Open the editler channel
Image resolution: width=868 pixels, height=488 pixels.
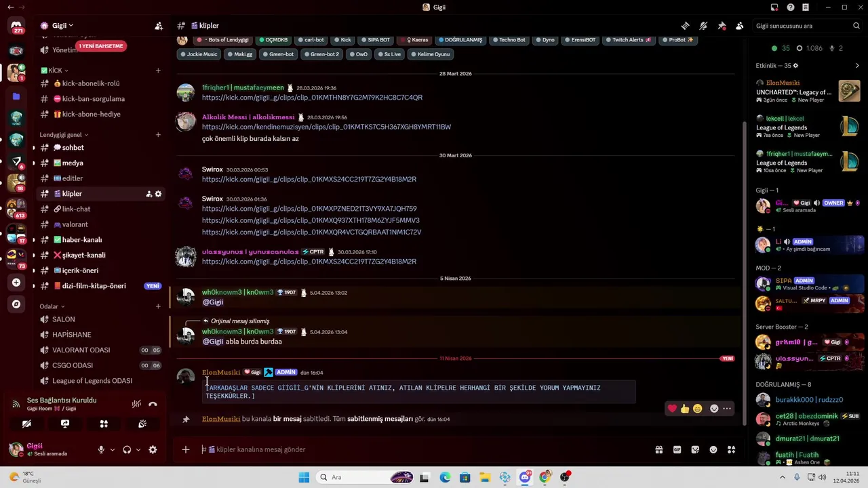click(100, 178)
